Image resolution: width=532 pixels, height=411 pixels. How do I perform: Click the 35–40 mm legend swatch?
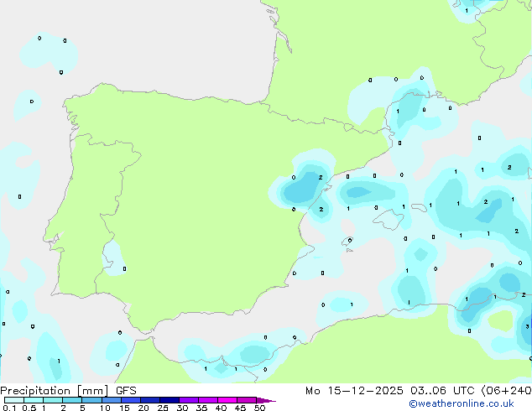pyautogui.click(x=208, y=400)
